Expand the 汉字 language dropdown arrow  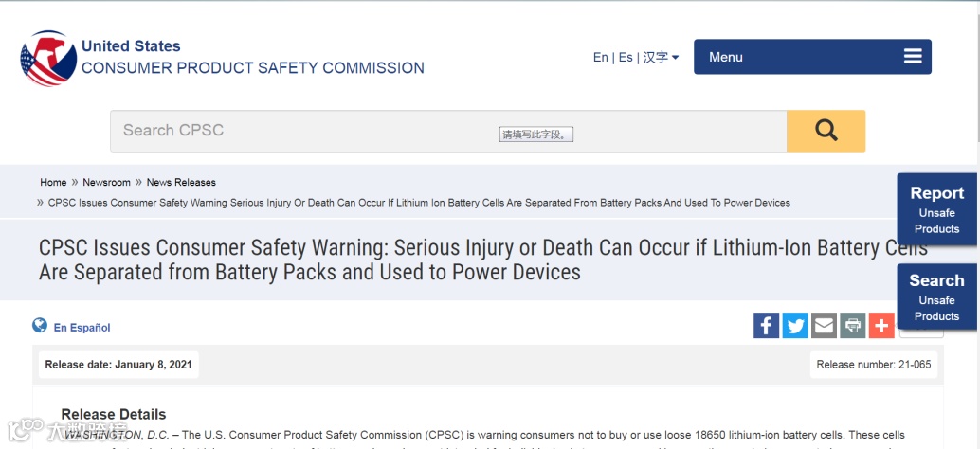tap(675, 58)
